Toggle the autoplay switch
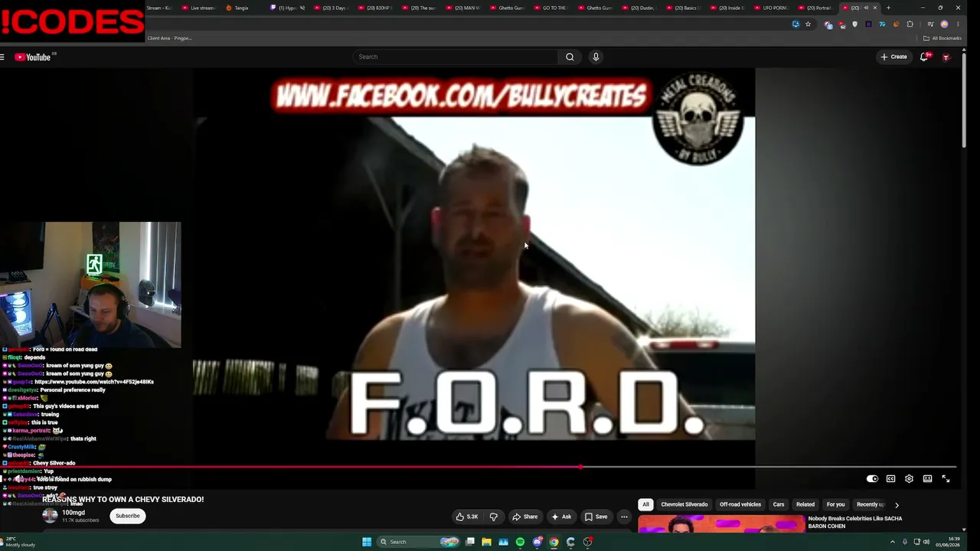This screenshot has height=551, width=980. [x=872, y=479]
